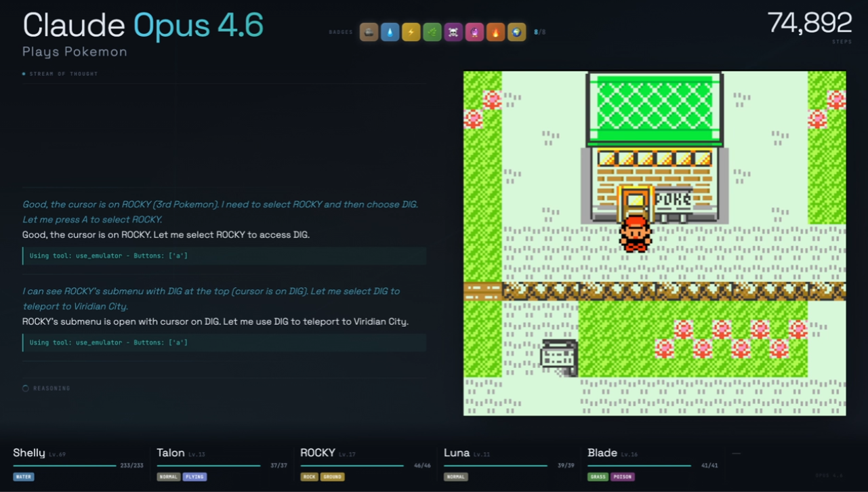The height and width of the screenshot is (492, 868).
Task: Click ROCKY's GROUND type tag
Action: [x=333, y=477]
